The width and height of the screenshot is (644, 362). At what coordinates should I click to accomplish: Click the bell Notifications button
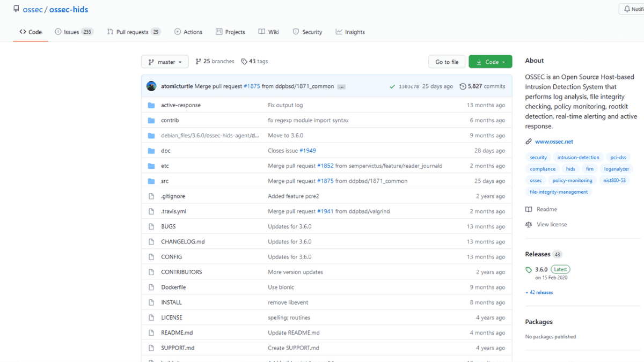632,9
